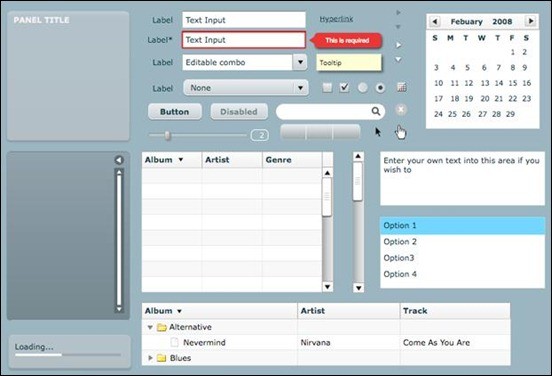The width and height of the screenshot is (552, 376).
Task: Select Option3 in the list
Action: click(462, 258)
